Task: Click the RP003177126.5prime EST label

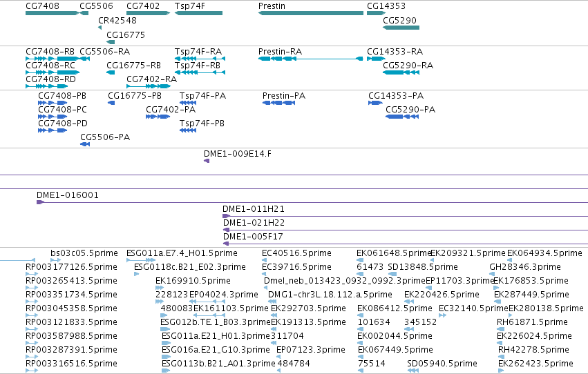Action: [71, 267]
